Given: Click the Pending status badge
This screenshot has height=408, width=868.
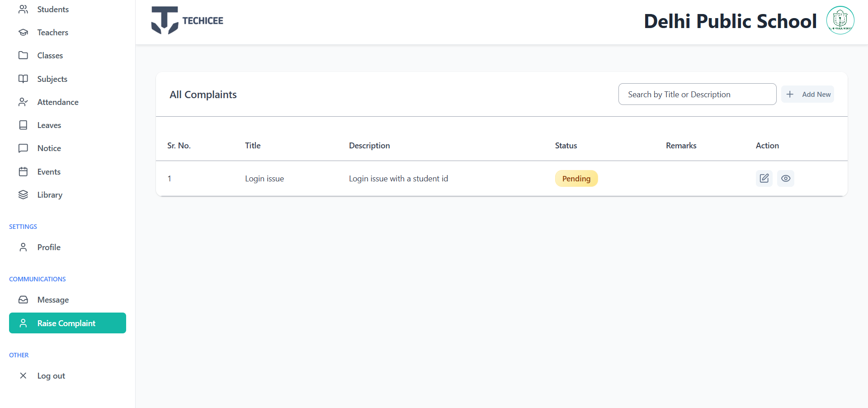Looking at the screenshot, I should coord(576,179).
